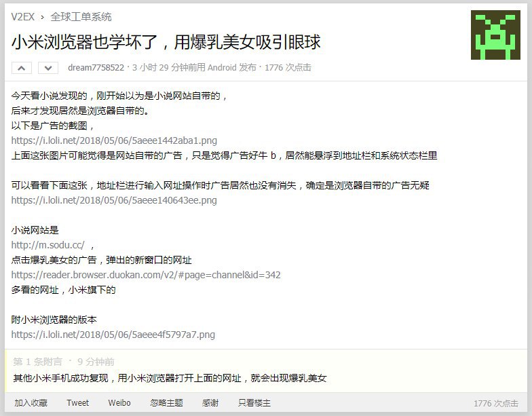The width and height of the screenshot is (532, 416).
Task: Select the line 小说网站是
Action: click(35, 230)
